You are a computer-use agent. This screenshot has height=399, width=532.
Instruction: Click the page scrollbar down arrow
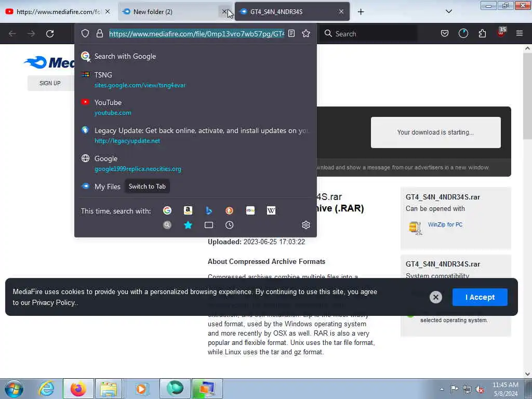click(528, 374)
